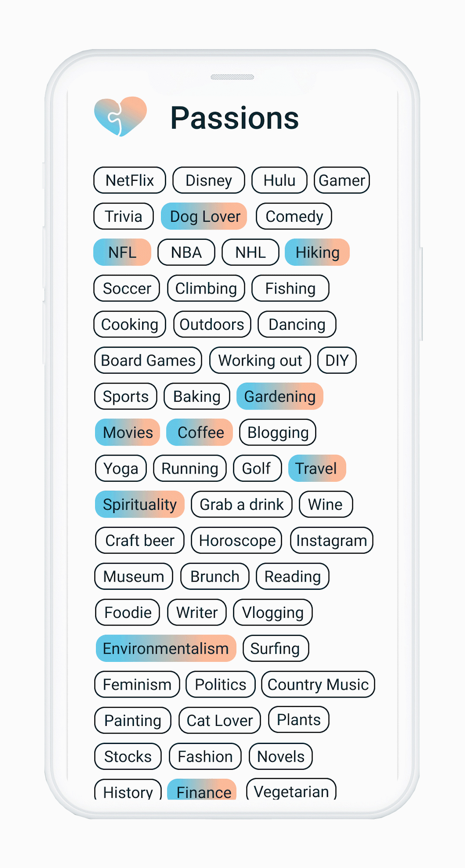
Task: Choose the Gamer chip
Action: [x=342, y=180]
